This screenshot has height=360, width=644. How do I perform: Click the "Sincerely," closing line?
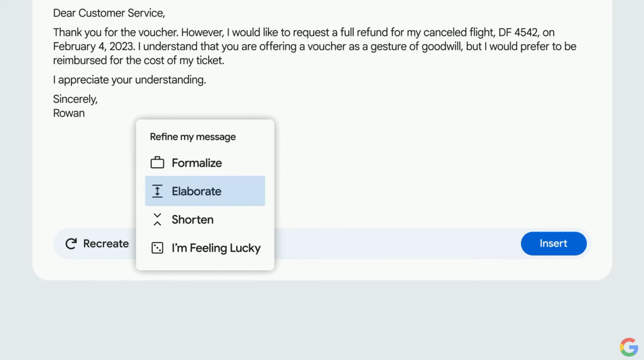(75, 99)
